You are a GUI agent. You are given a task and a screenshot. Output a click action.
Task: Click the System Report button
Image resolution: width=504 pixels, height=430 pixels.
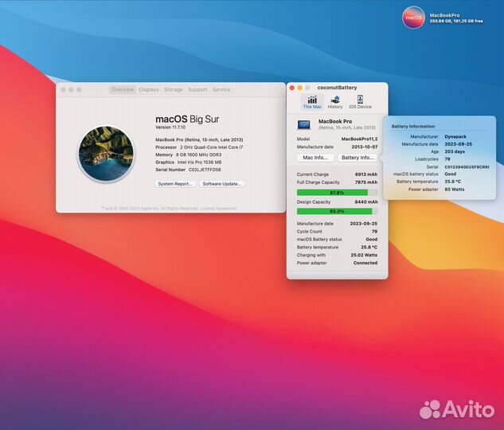(175, 184)
